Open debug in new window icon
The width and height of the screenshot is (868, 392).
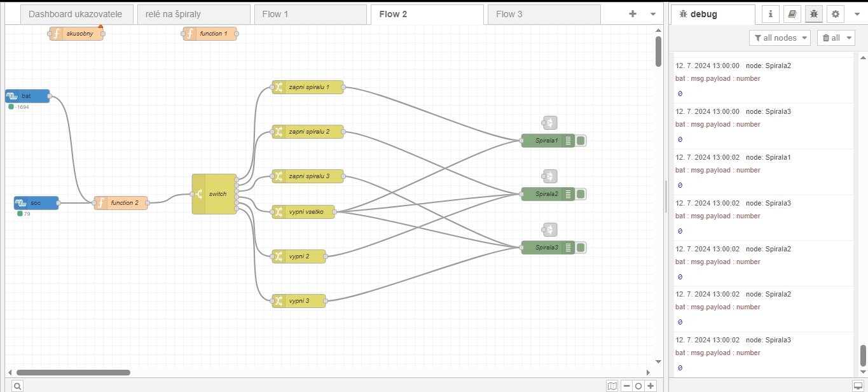(x=857, y=386)
